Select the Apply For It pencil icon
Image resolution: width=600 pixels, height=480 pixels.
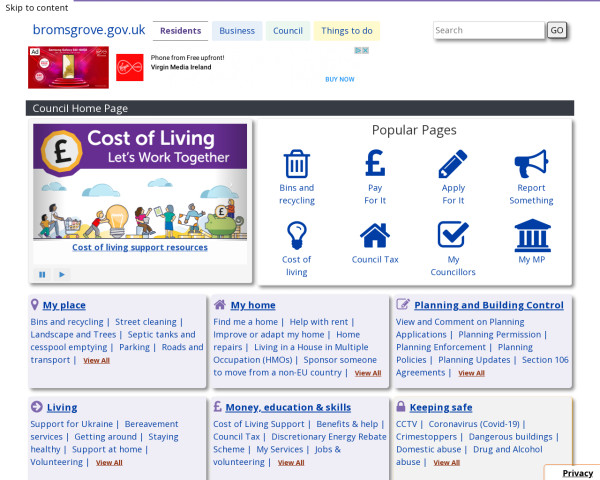click(453, 164)
